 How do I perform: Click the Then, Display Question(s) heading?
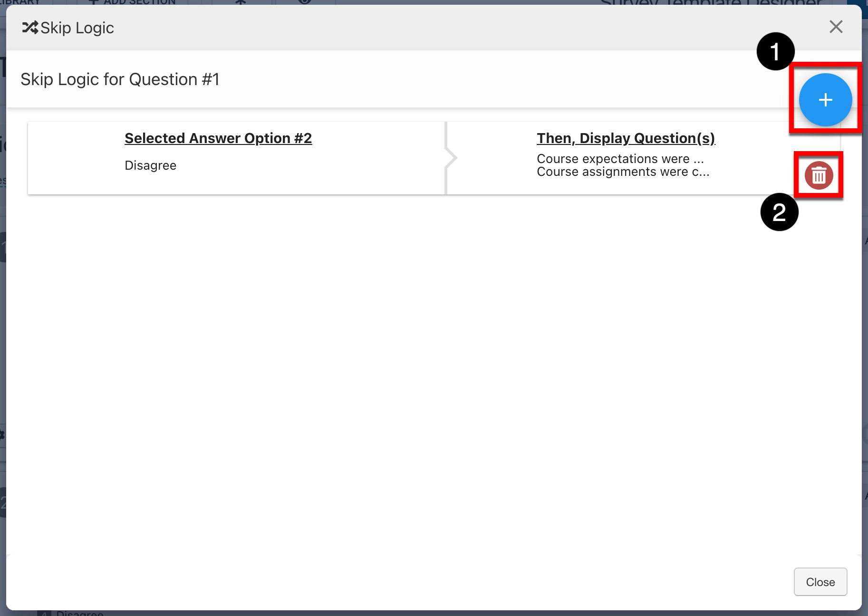[626, 138]
